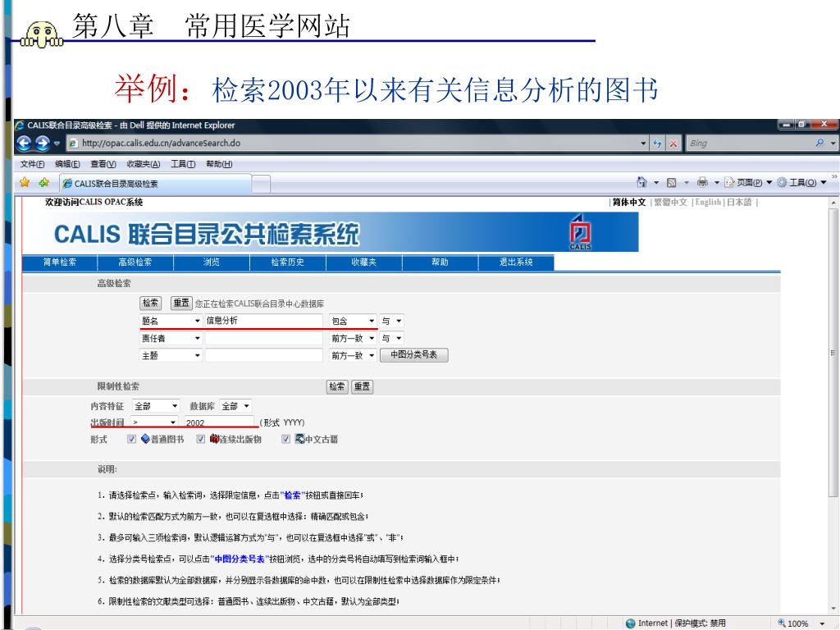Open the 包含 match mode dropdown
This screenshot has width=840, height=630.
[x=353, y=321]
